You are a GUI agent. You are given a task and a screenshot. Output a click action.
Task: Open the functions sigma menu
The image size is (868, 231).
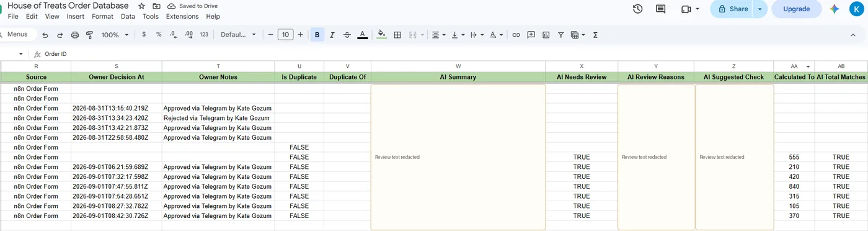point(595,35)
